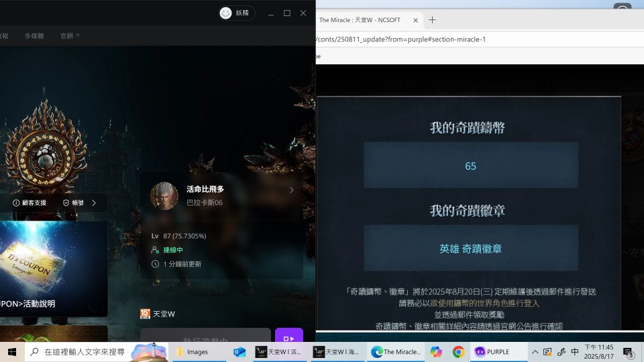Click the purple streaming play button
The width and height of the screenshot is (644, 362).
[288, 339]
